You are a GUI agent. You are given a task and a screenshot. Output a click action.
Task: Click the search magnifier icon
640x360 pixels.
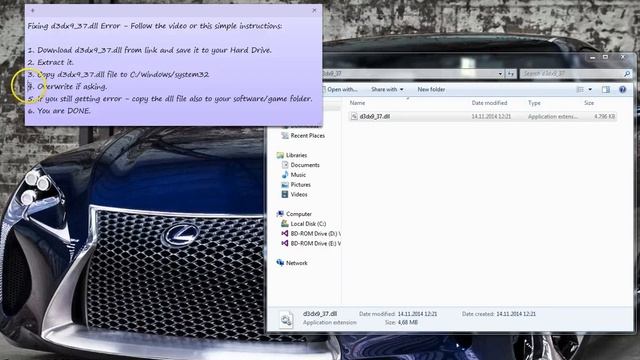627,73
